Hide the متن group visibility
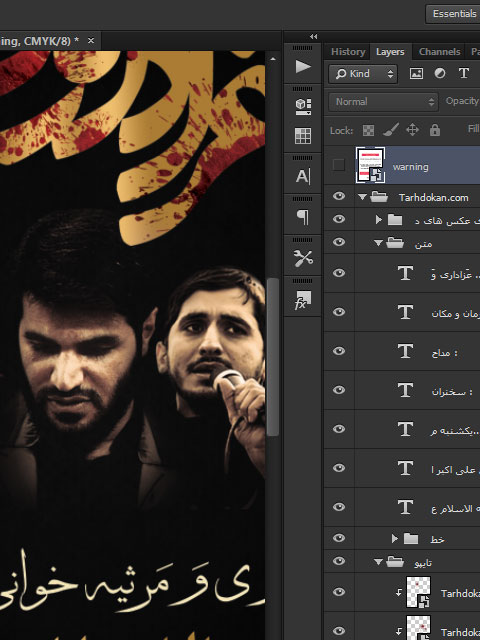The image size is (480, 640). [338, 242]
